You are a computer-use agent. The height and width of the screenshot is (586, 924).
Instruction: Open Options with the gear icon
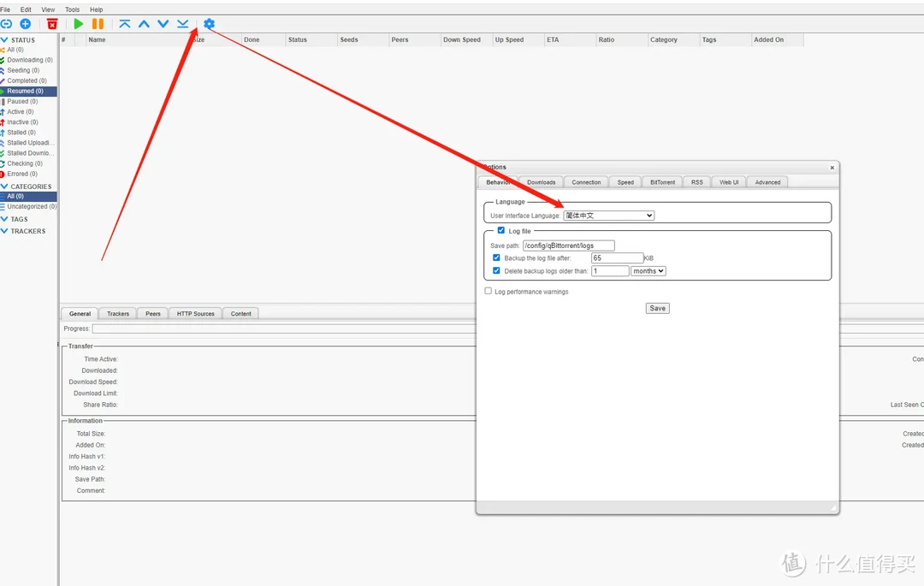coord(210,24)
